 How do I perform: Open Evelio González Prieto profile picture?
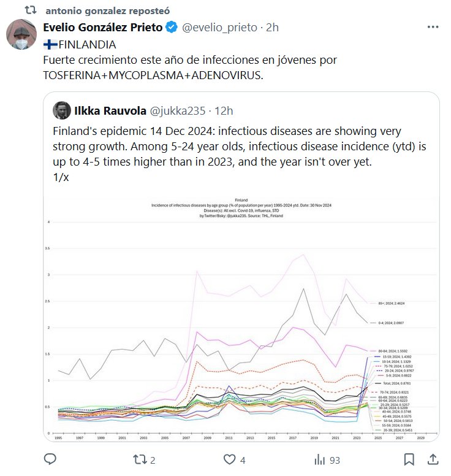[21, 34]
